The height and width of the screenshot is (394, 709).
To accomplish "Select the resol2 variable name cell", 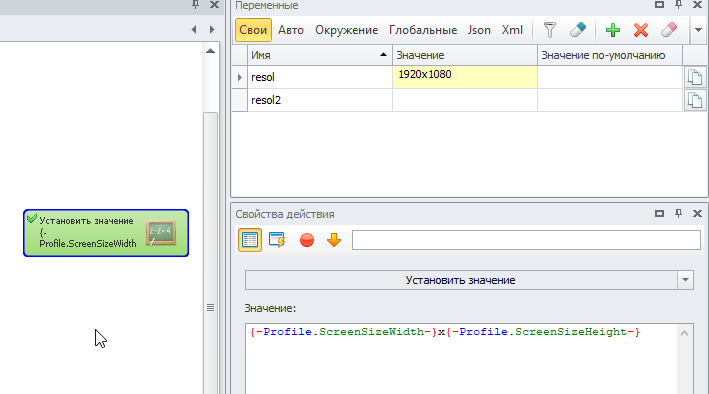I will coord(320,100).
